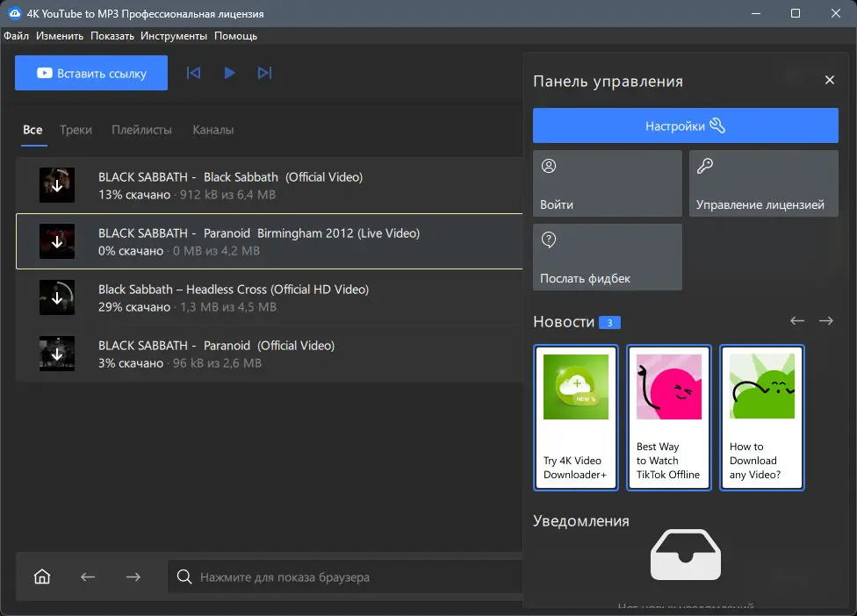857x616 pixels.
Task: Navigate browser back arrow
Action: [88, 577]
